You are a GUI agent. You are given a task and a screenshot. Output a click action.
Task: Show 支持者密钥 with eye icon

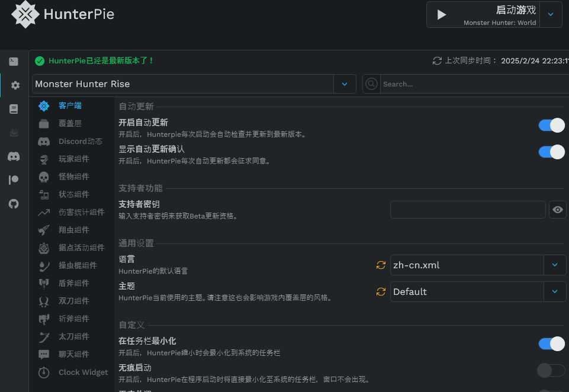[x=558, y=210]
